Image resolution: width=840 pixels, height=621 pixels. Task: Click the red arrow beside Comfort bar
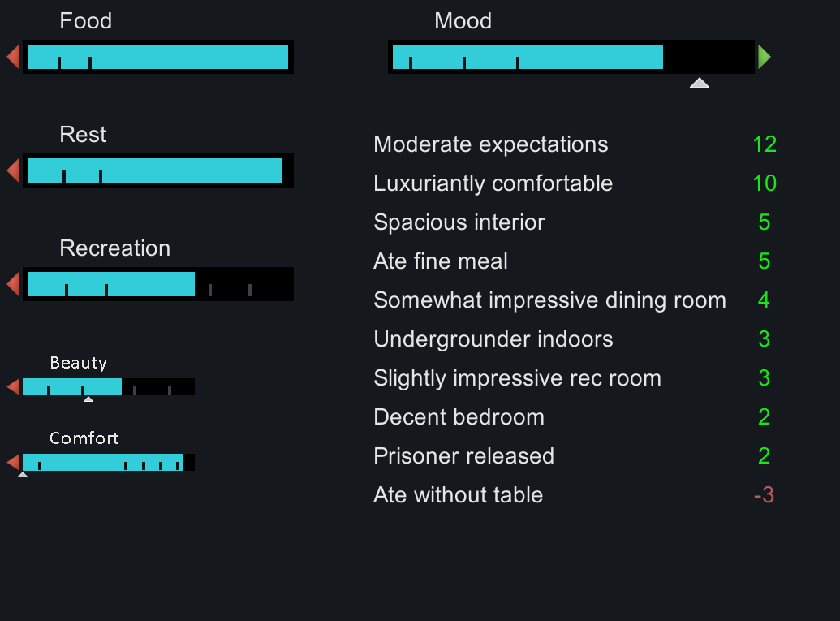pos(13,462)
